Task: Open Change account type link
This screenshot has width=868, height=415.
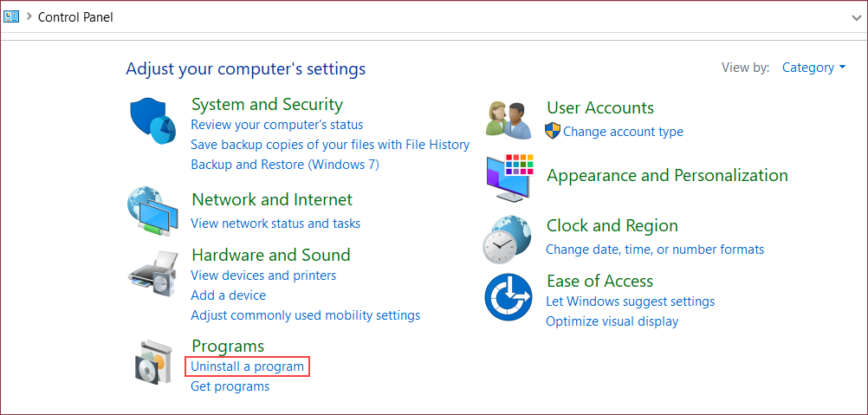Action: 623,132
